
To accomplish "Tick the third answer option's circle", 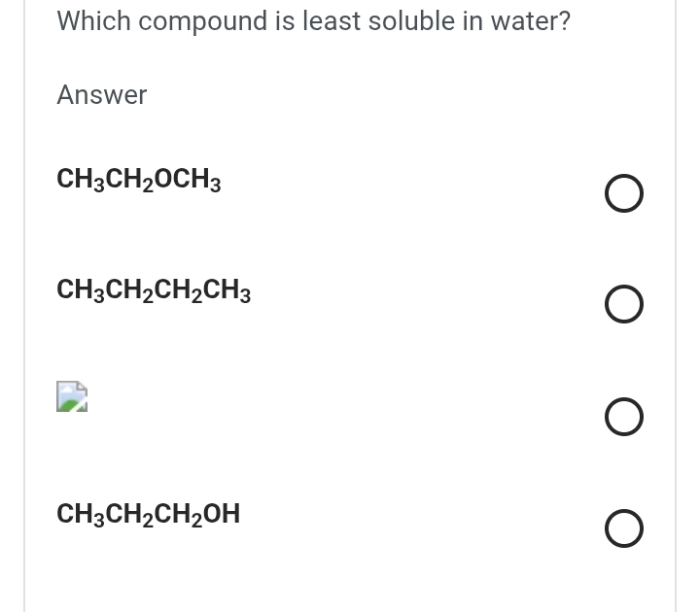I will (623, 417).
